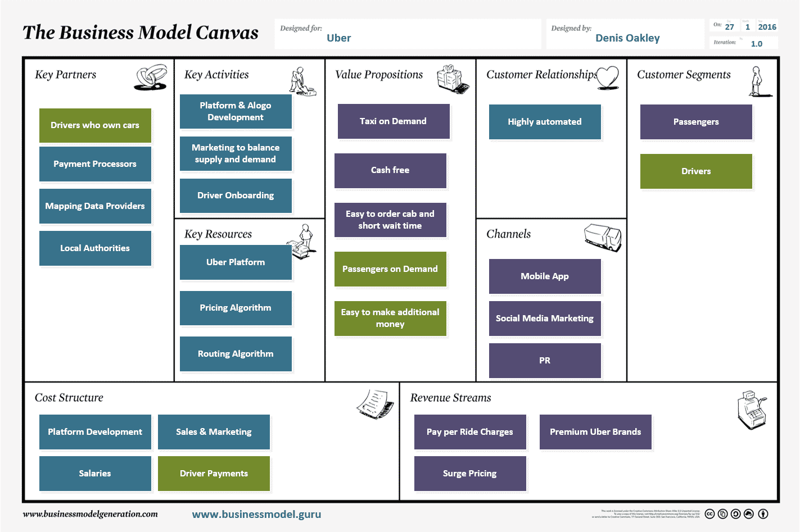Select the Sales & Marketing cost card
800x532 pixels.
(x=214, y=432)
